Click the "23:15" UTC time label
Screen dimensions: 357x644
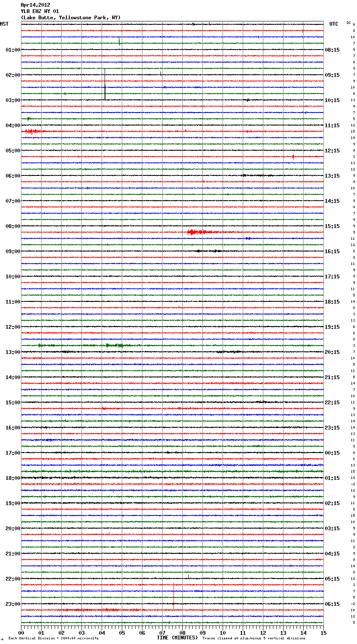coord(332,428)
